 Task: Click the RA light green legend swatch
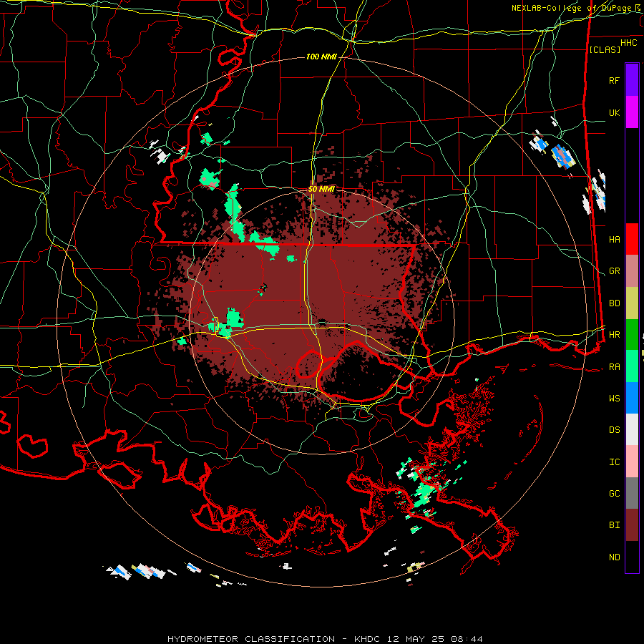(632, 366)
